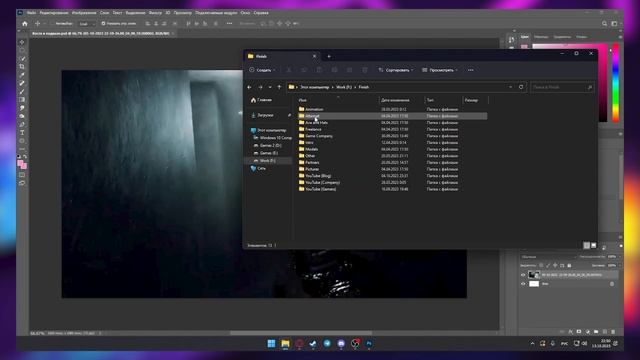Select Games 2 (D:) drive in sidebar
The width and height of the screenshot is (640, 360).
pyautogui.click(x=271, y=145)
